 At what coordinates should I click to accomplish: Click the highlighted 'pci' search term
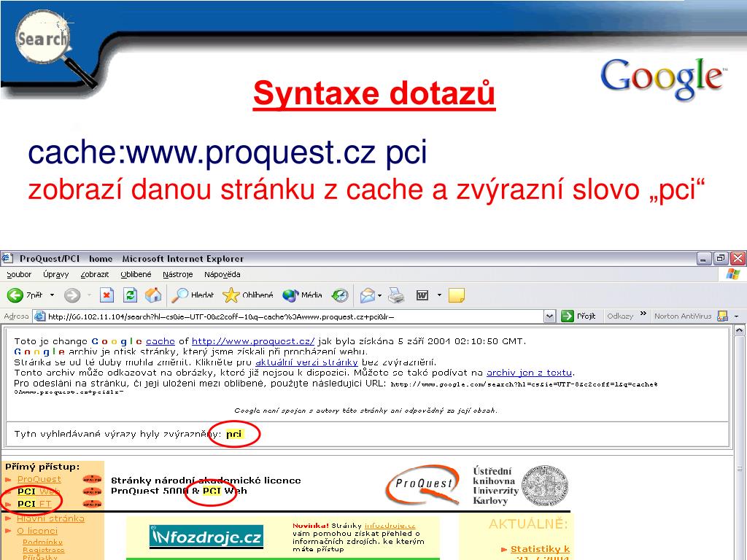pyautogui.click(x=234, y=434)
